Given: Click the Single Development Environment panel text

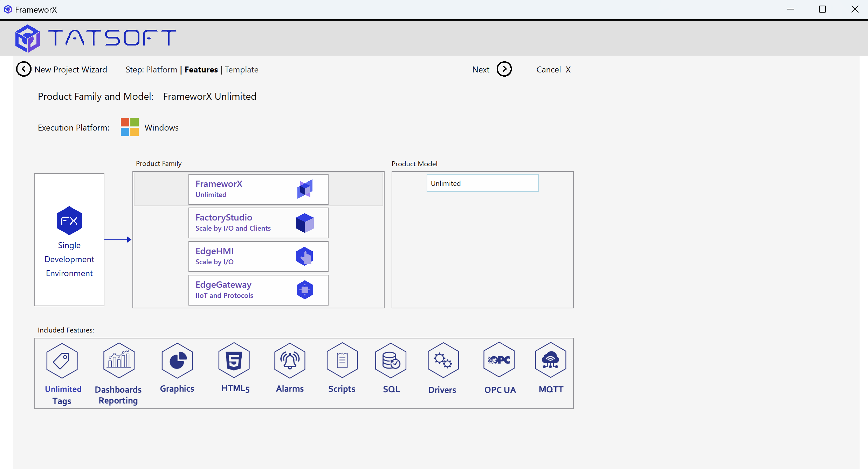Looking at the screenshot, I should [x=69, y=259].
